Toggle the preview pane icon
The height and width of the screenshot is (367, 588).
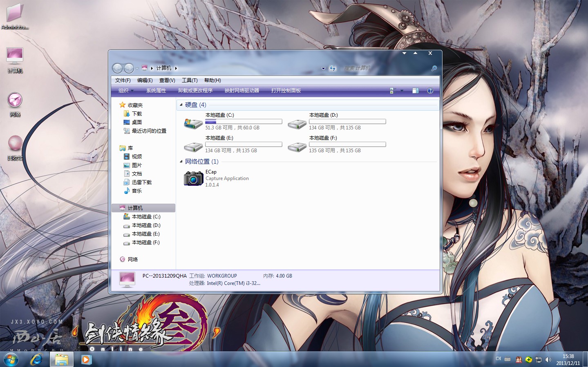416,91
